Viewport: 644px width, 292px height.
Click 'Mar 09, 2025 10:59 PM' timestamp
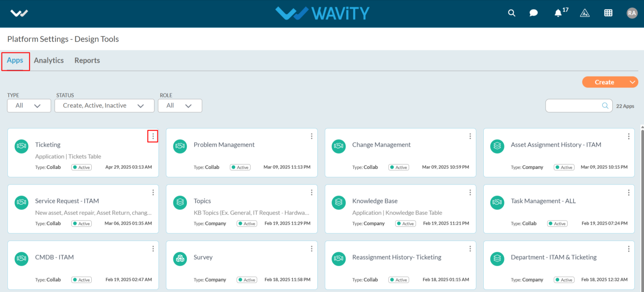[446, 167]
